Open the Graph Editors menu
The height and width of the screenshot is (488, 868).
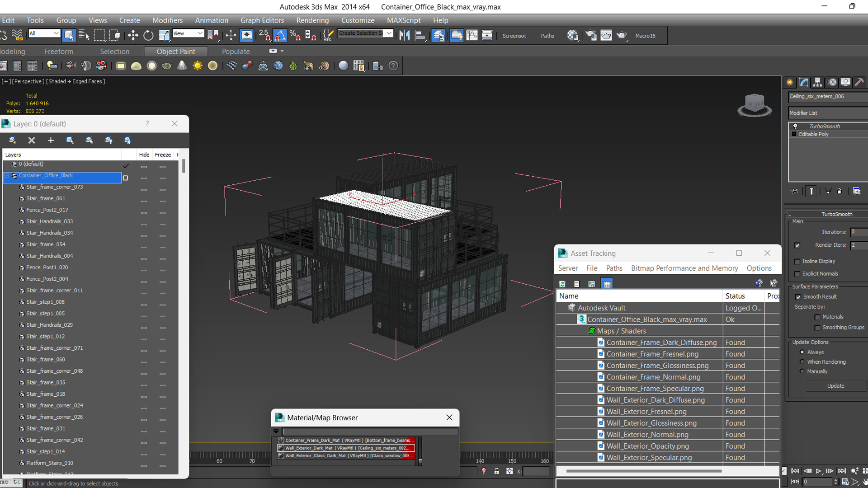tap(262, 20)
